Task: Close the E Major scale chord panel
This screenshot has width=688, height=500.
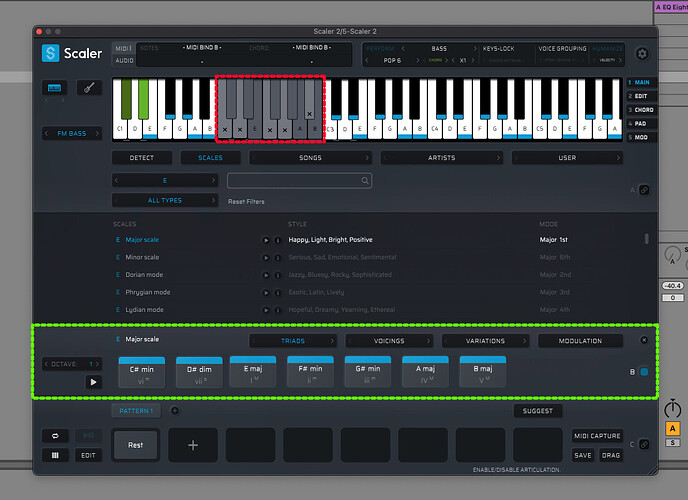Action: click(644, 340)
